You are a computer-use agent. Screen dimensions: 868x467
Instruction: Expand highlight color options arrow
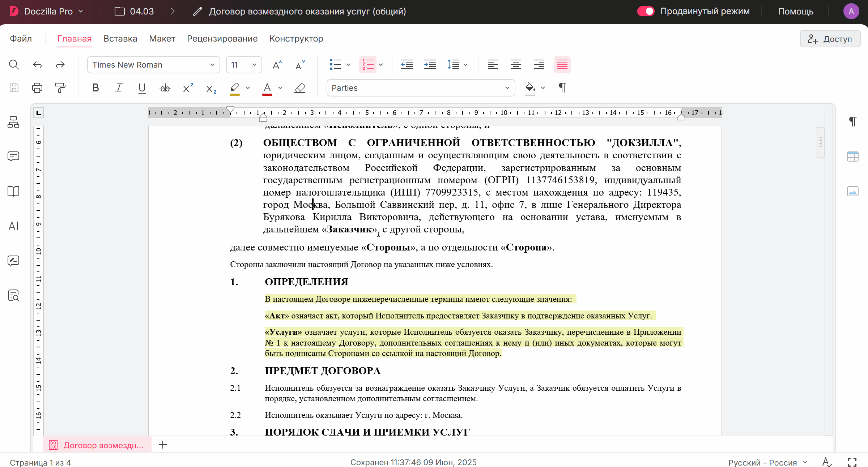tap(248, 88)
